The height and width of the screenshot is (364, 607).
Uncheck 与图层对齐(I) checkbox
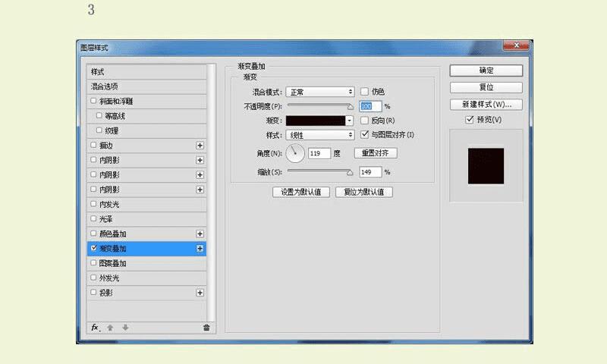[364, 134]
